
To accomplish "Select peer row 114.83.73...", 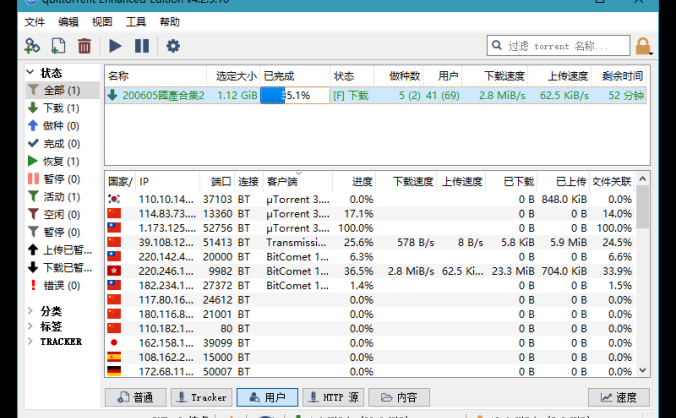I will 370,214.
